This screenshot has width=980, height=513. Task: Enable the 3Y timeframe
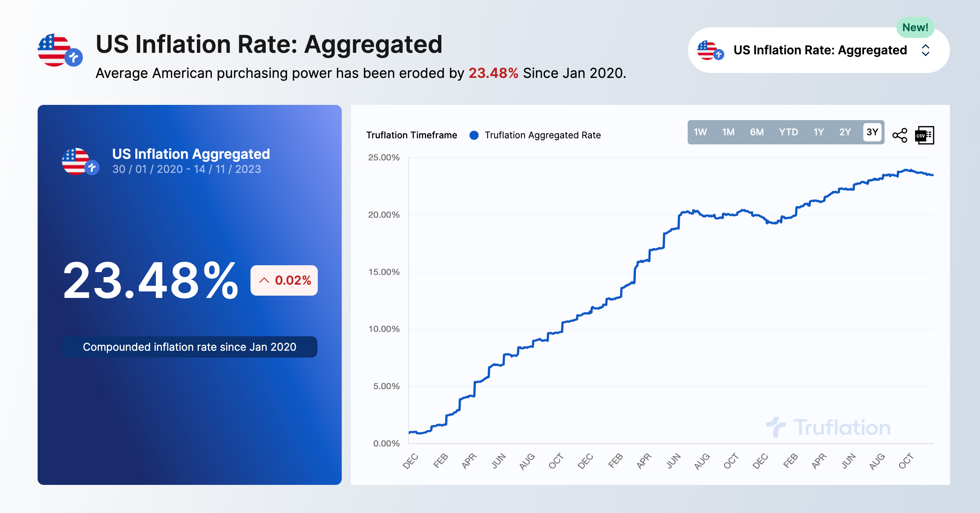click(x=873, y=132)
